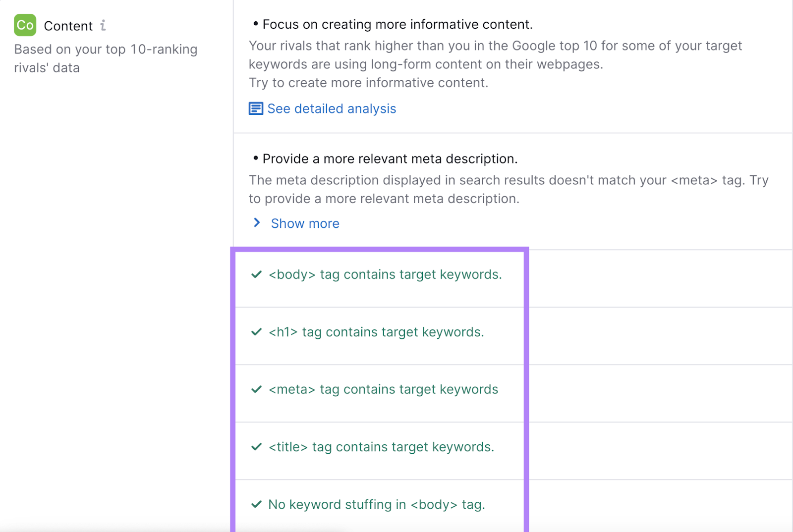
Task: Click the Content label beside the green badge
Action: pyautogui.click(x=68, y=25)
